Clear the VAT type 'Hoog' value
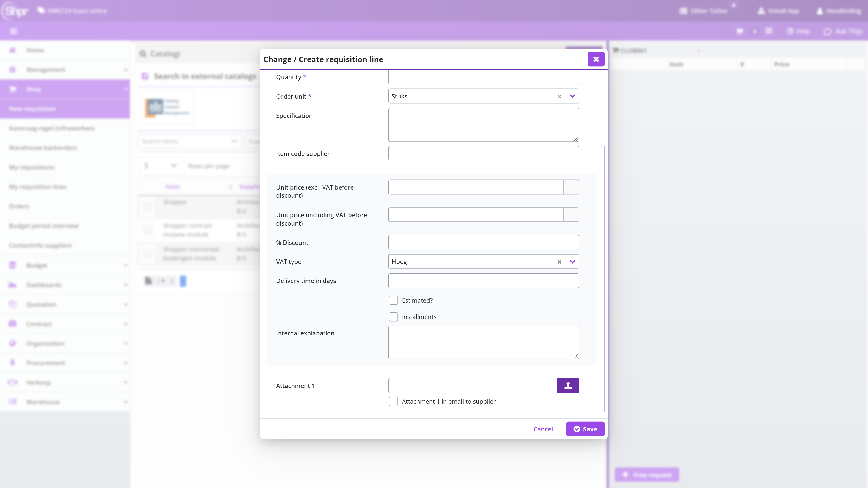868x488 pixels. coord(559,262)
